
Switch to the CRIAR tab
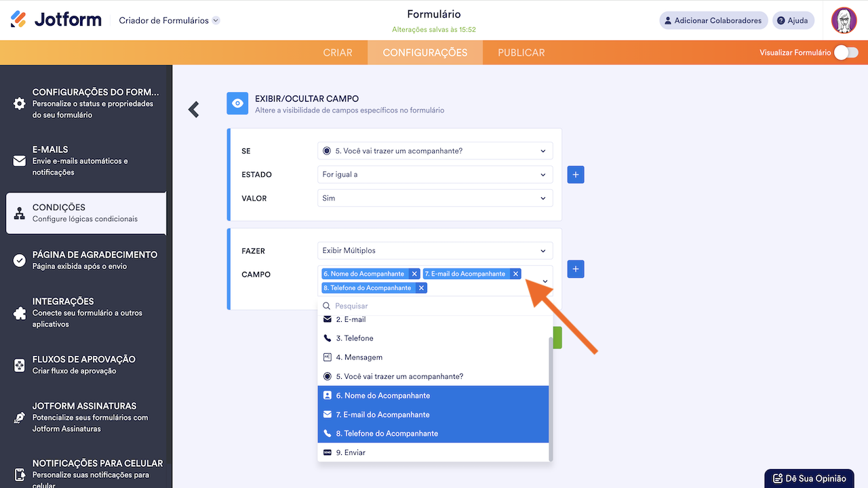[x=338, y=53]
